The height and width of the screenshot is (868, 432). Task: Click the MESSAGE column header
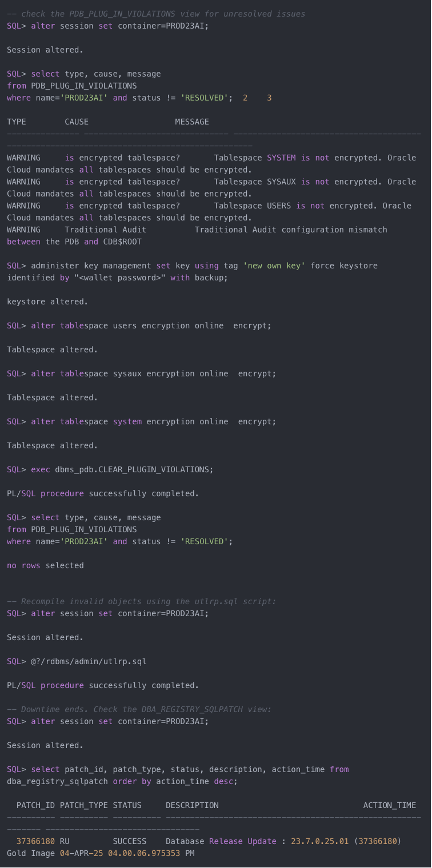point(192,122)
